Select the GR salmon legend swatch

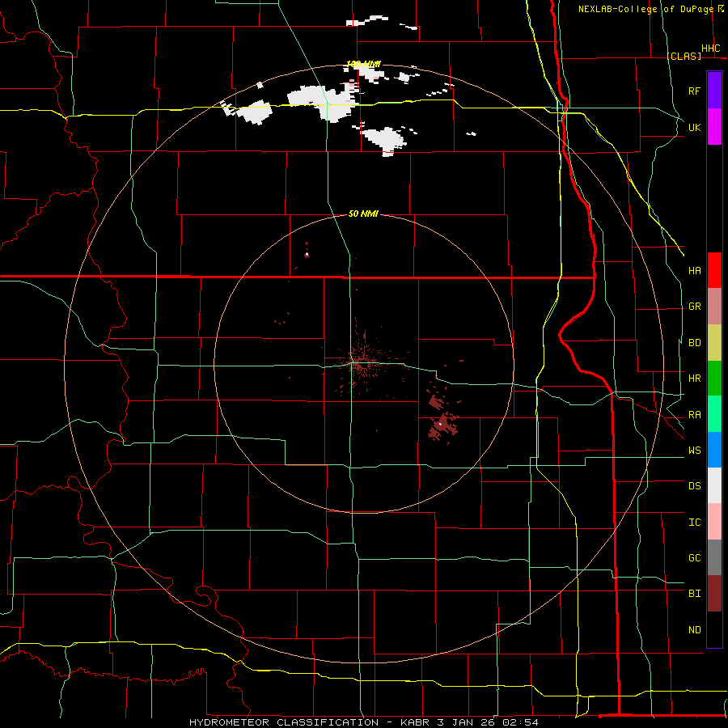pos(714,306)
